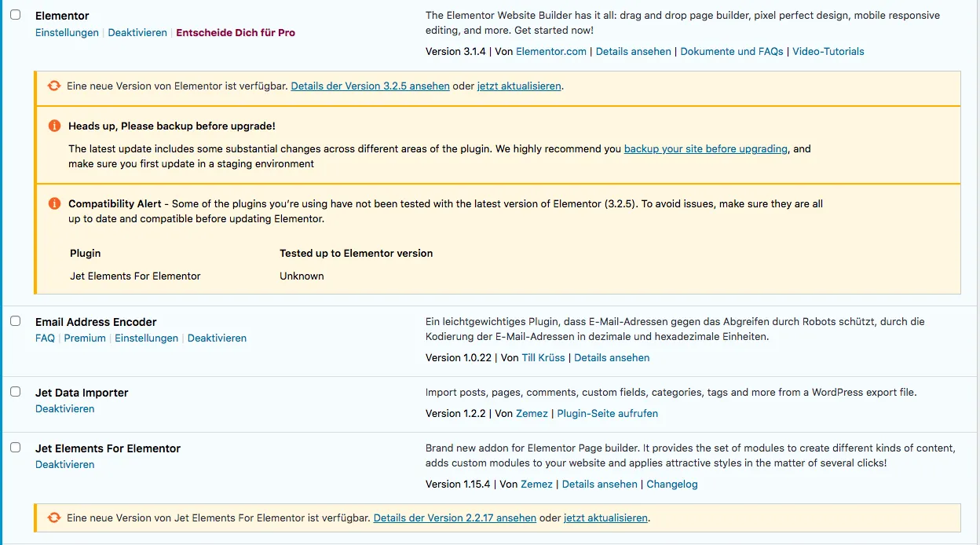Click Entscheide Dich für Pro link
Viewport: 980px width, 545px height.
[x=236, y=33]
